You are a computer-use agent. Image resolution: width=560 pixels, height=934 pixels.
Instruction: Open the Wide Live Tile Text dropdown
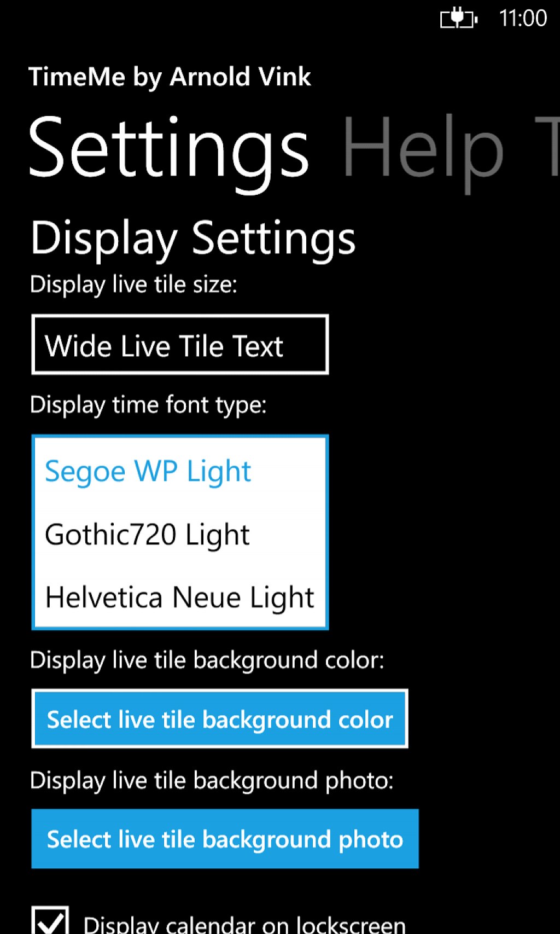(x=180, y=344)
